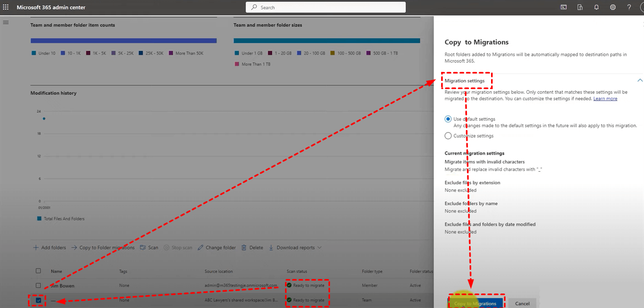The height and width of the screenshot is (308, 644).
Task: Open the Download reports dropdown
Action: coord(295,248)
